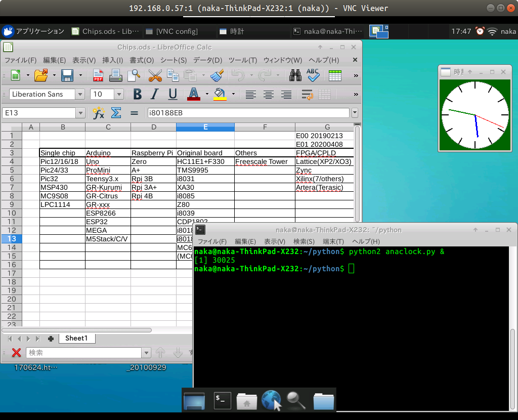Toggle Bold formatting
518x420 pixels.
[x=138, y=95]
